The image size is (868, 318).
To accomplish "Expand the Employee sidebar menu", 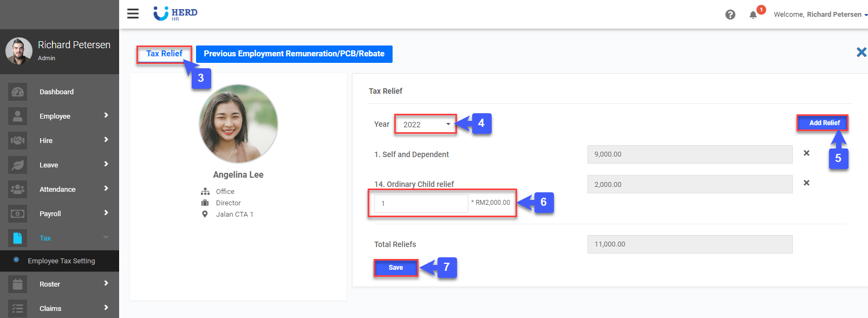I will tap(60, 116).
